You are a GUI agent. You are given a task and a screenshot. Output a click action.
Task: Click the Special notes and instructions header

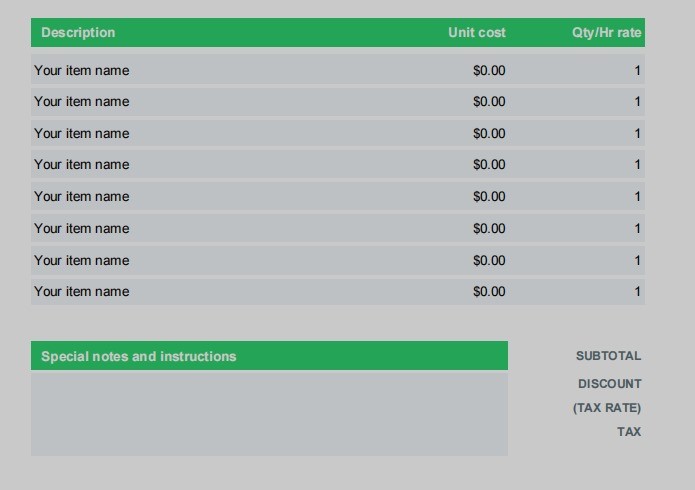pos(139,357)
